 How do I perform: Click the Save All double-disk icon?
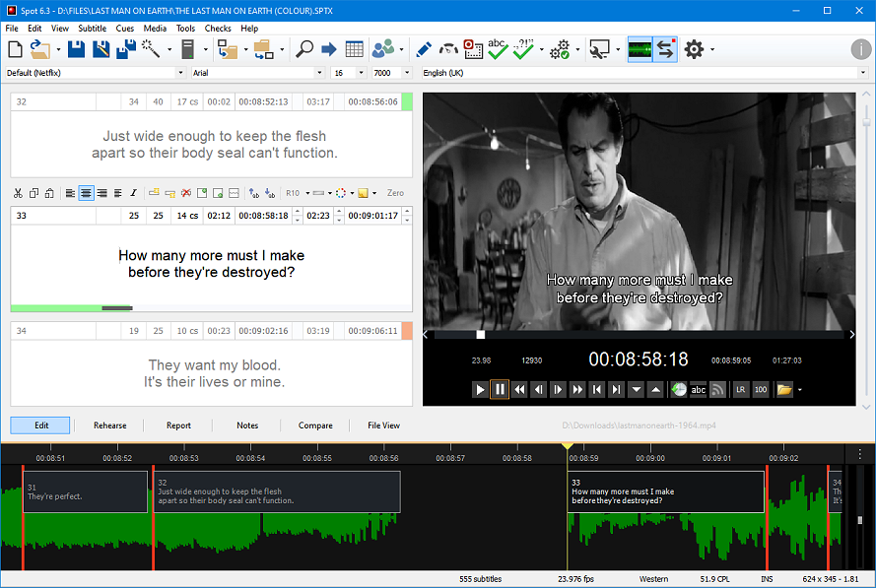126,49
